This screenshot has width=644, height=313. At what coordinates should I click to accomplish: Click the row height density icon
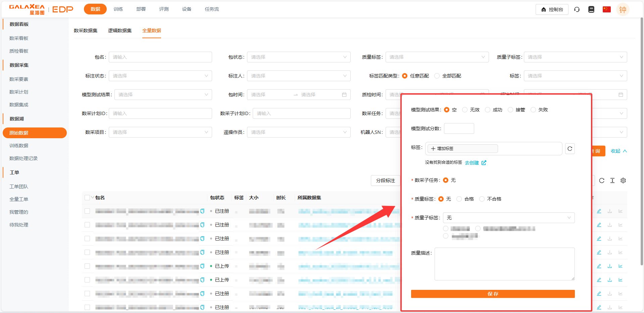click(x=612, y=180)
